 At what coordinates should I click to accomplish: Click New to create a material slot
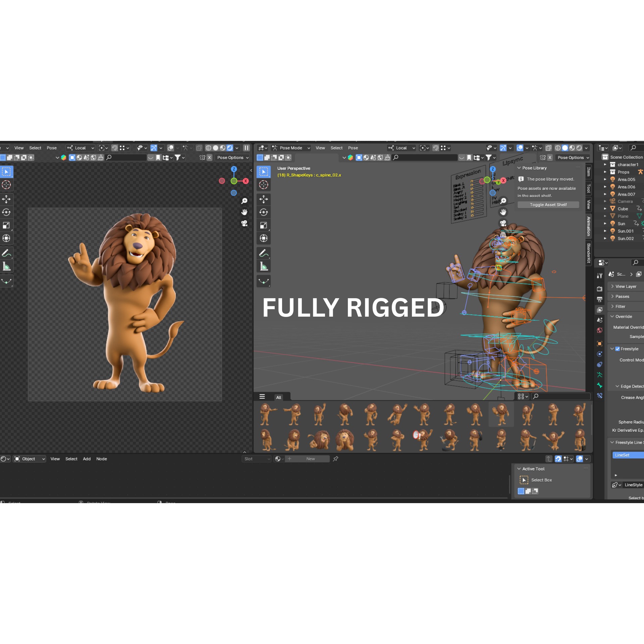tap(310, 459)
